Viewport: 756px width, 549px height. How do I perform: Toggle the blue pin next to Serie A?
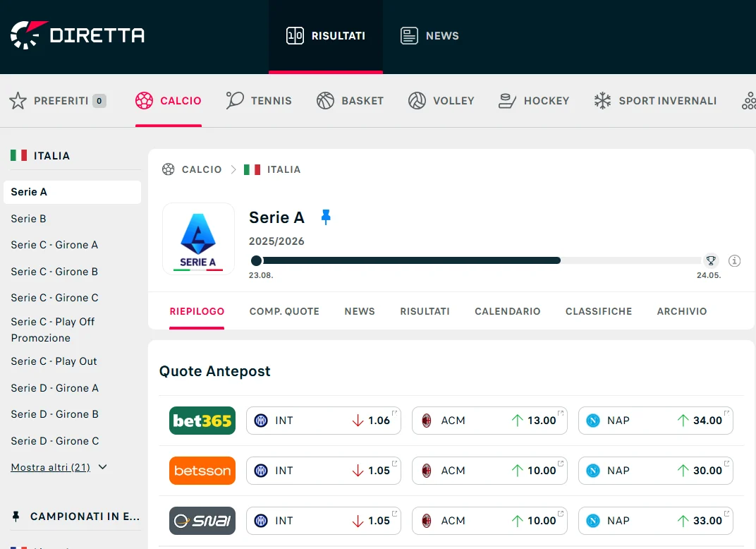pyautogui.click(x=325, y=217)
